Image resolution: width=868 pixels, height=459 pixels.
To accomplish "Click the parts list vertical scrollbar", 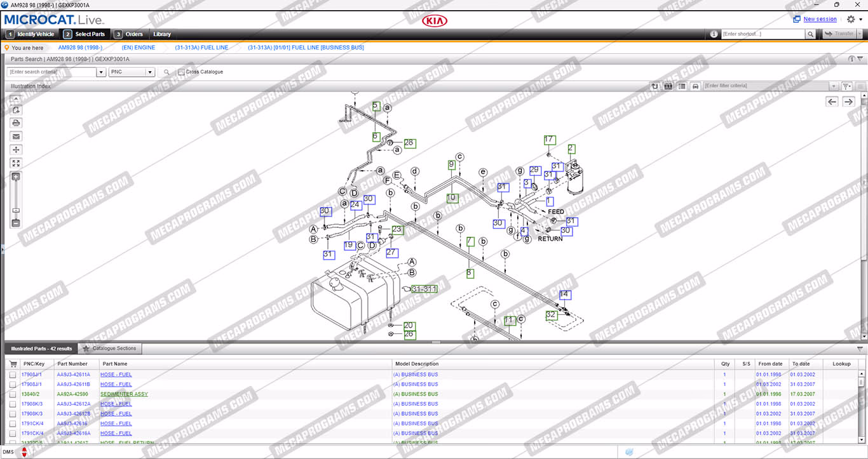I will [x=862, y=406].
